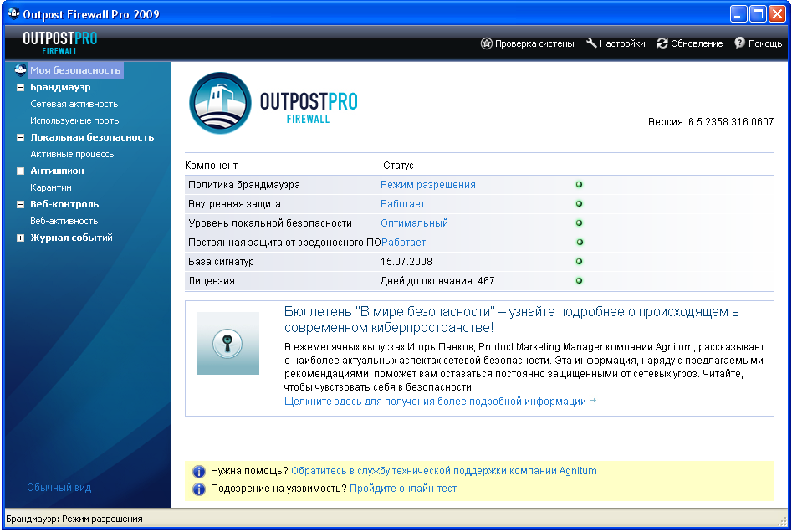Viewport: 792px width, 532px height.
Task: Click Работает link for Внутренняя защита
Action: point(402,203)
